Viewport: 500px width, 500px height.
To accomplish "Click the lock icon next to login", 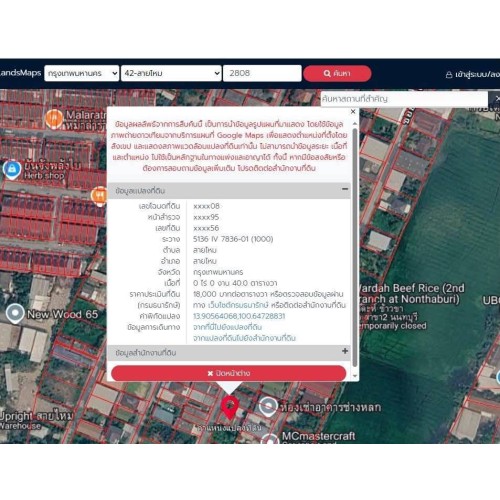I will (449, 75).
